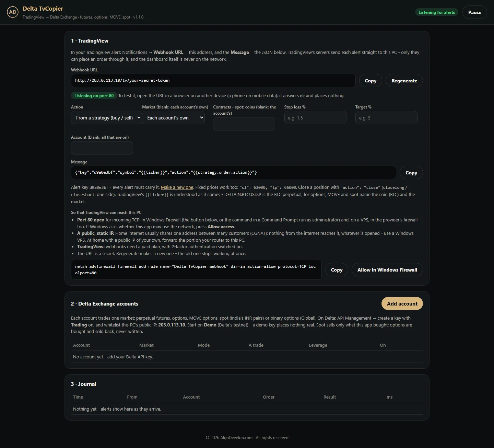Image resolution: width=494 pixels, height=448 pixels.
Task: Click the 3 · Journal heading
Action: click(83, 384)
